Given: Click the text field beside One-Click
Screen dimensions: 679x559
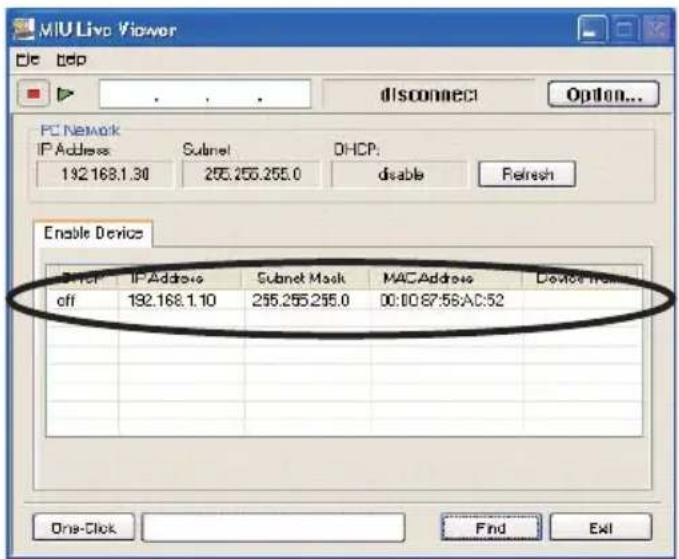Looking at the screenshot, I should pyautogui.click(x=273, y=528).
